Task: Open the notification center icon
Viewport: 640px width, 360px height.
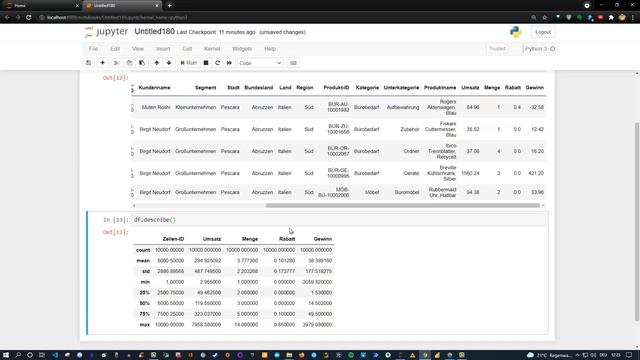Action: [x=629, y=355]
